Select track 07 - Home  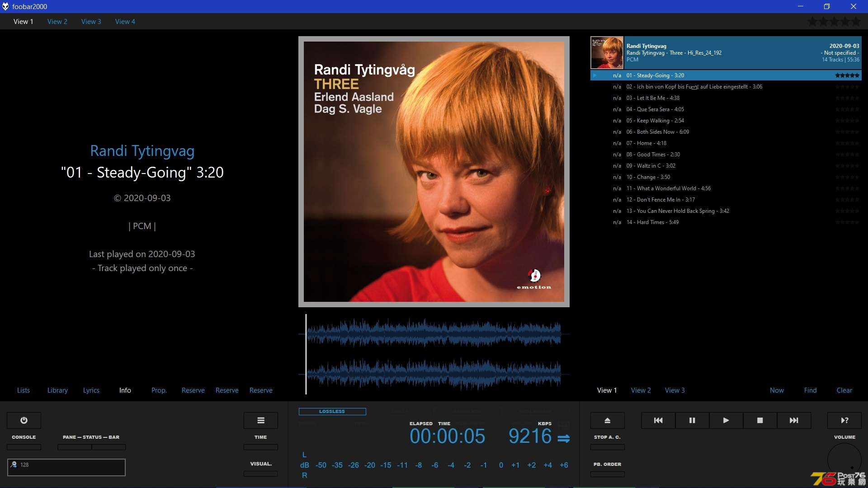[x=726, y=143]
